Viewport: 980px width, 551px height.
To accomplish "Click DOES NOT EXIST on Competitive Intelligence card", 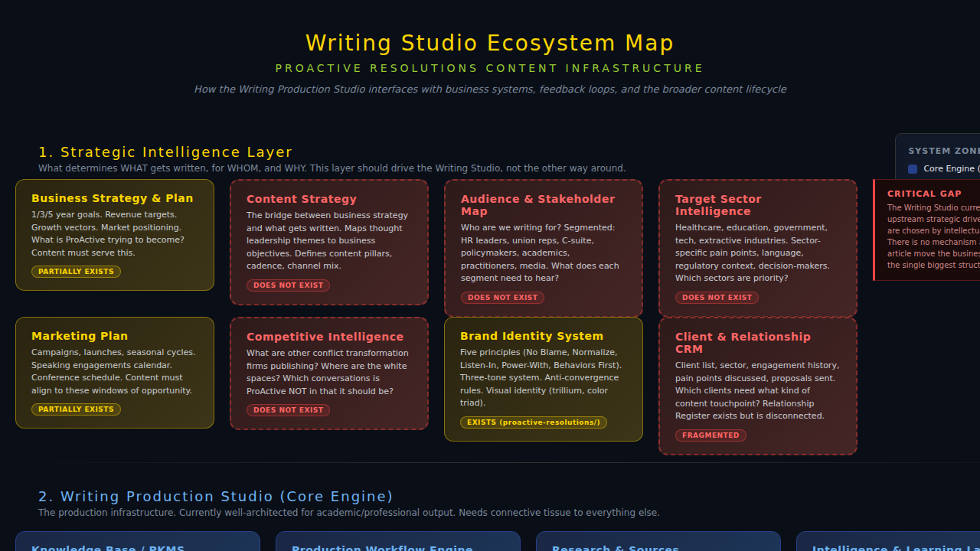I will tap(288, 409).
